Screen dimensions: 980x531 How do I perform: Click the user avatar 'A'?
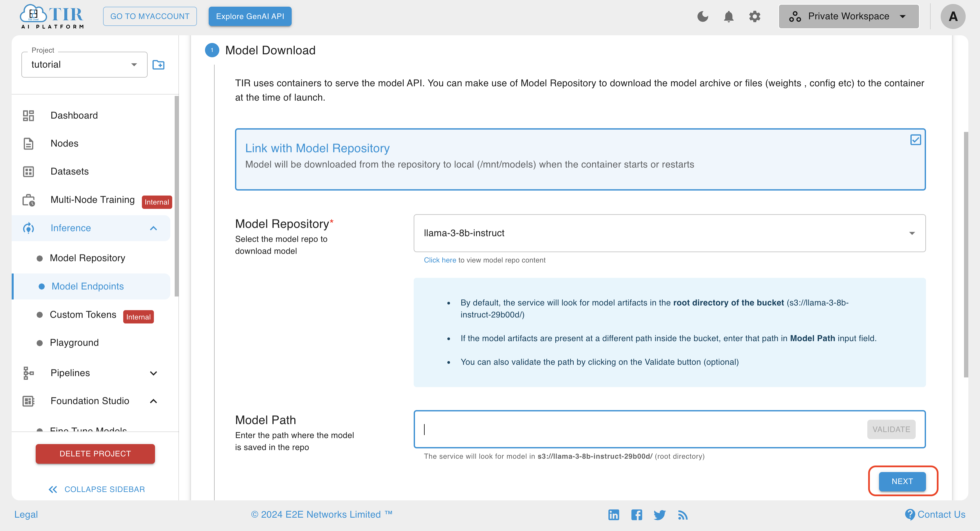[x=953, y=16]
